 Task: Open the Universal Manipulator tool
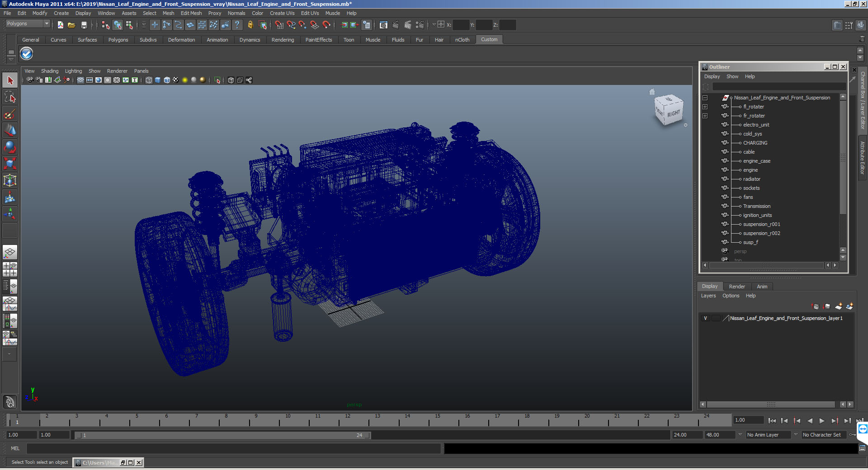10,180
